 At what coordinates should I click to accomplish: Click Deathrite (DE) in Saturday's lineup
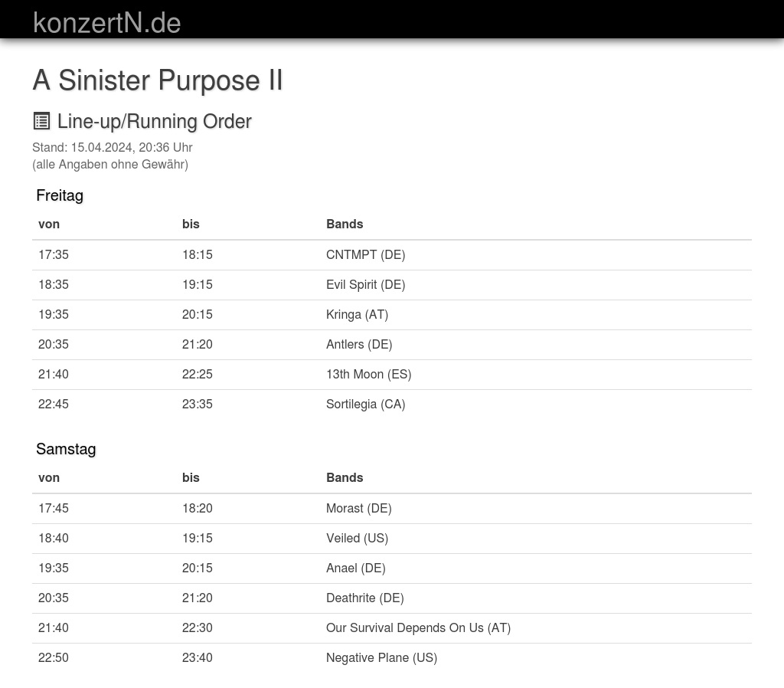coord(364,598)
